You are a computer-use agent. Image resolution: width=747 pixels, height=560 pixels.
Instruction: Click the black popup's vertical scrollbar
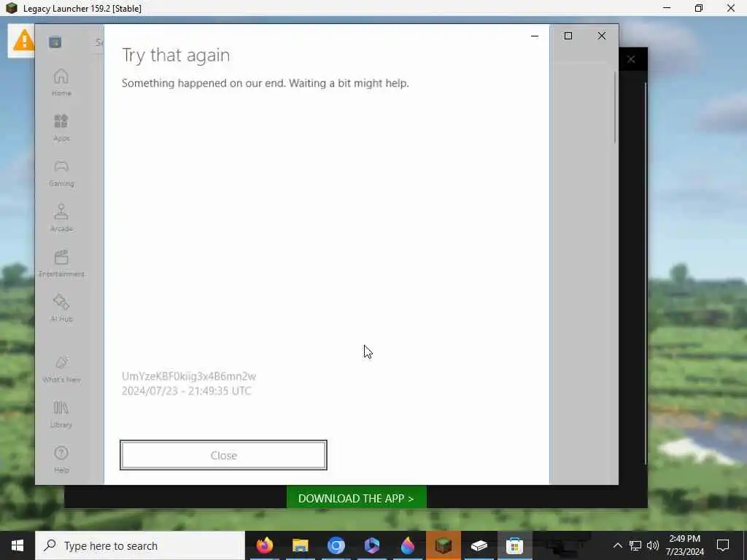(646, 273)
